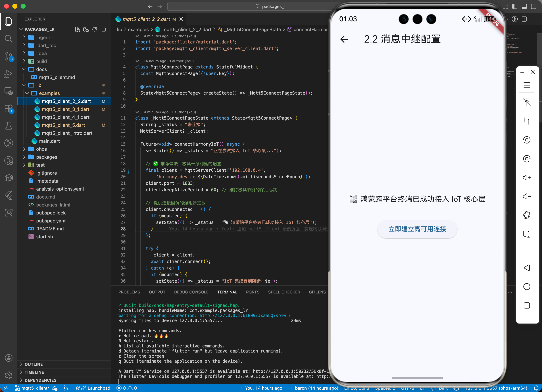Toggle secondary side bar layout icon
542x392 pixels.
pyautogui.click(x=533, y=7)
